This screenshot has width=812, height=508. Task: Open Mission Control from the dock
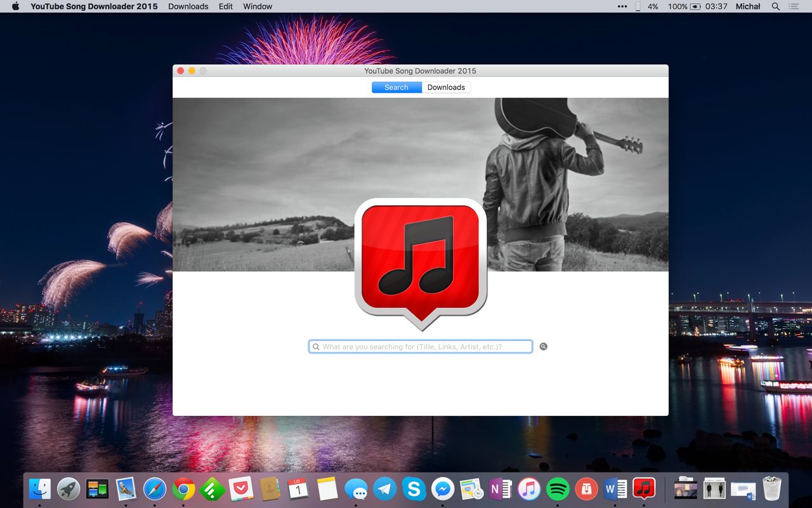97,488
